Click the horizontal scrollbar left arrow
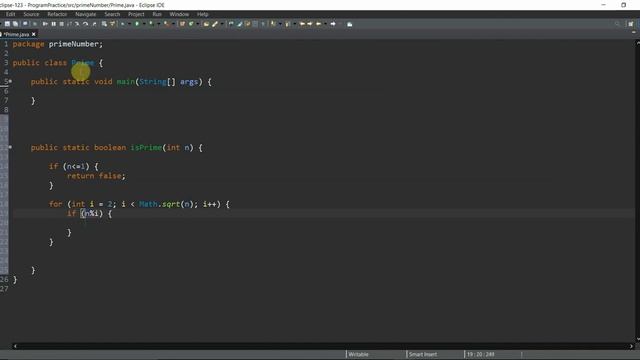Viewport: 640px width, 360px height. [15, 346]
